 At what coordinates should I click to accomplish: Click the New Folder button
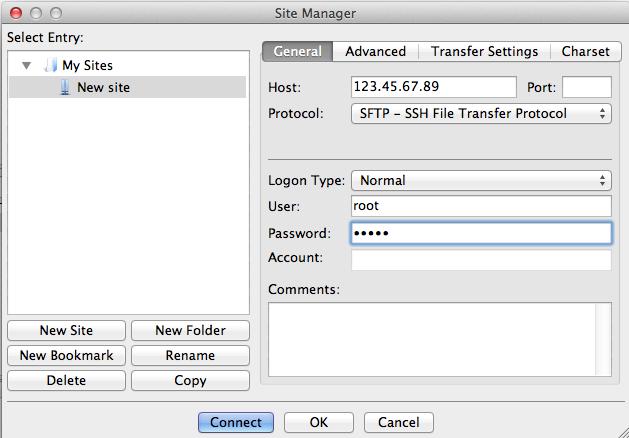[x=190, y=331]
